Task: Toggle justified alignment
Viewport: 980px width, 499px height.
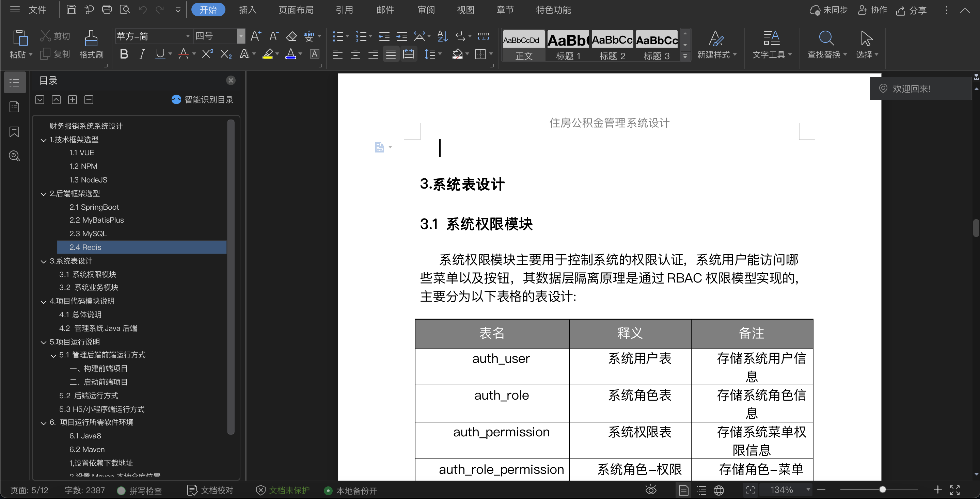Action: (391, 54)
